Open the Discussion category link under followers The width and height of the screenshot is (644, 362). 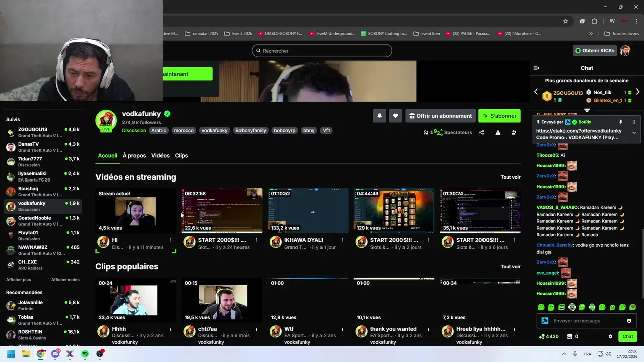coord(134,130)
